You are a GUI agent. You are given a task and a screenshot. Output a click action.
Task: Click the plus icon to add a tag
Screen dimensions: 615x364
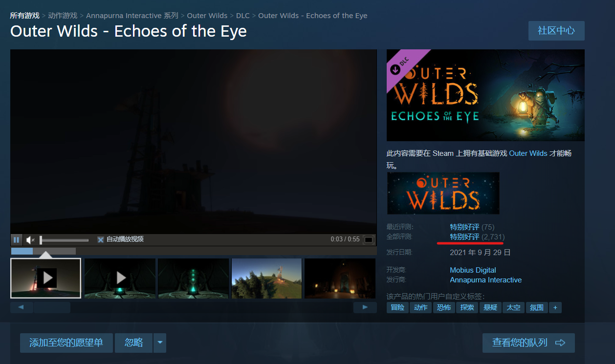click(555, 307)
